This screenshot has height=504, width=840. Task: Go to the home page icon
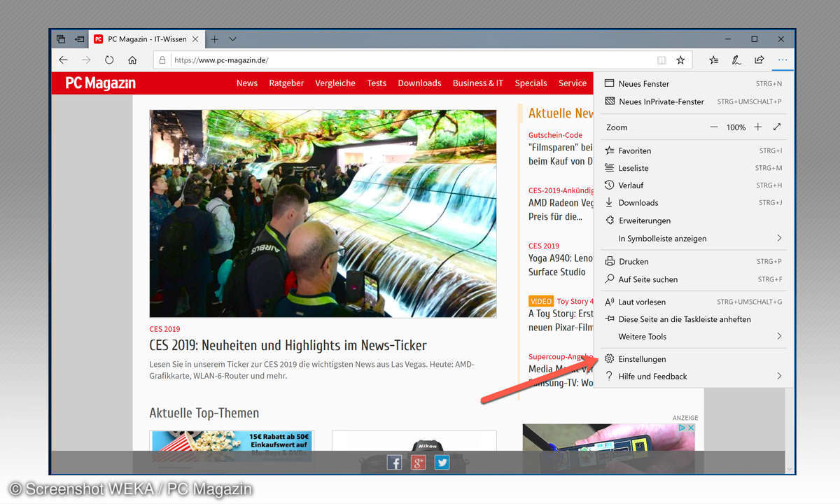132,60
